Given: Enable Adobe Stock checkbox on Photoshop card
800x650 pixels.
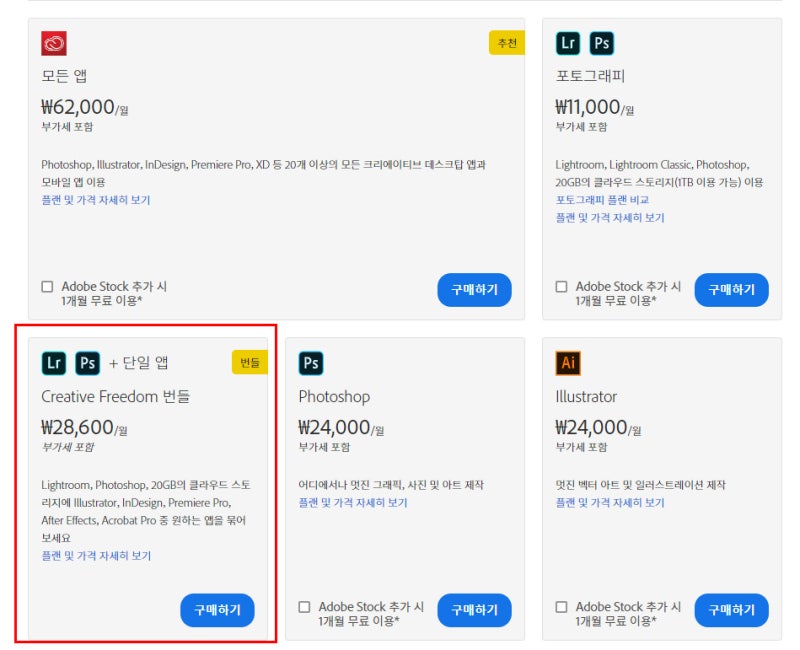Looking at the screenshot, I should [x=304, y=607].
